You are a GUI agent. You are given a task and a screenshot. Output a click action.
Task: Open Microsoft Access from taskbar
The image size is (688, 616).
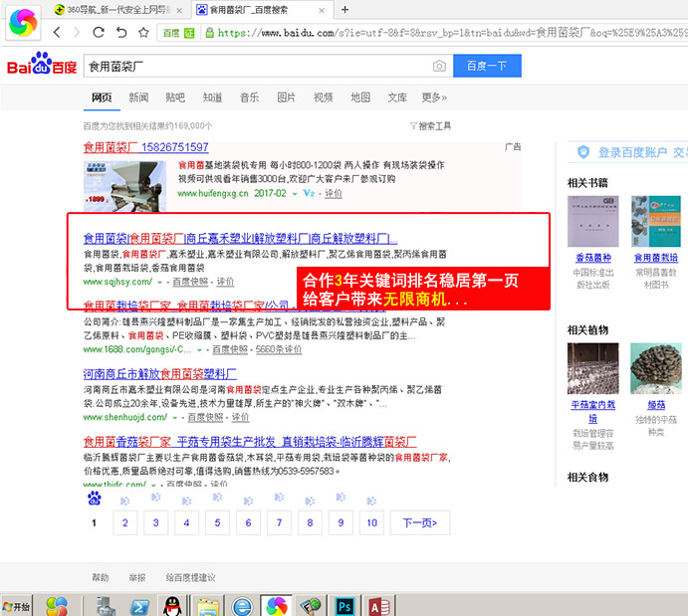(x=379, y=607)
